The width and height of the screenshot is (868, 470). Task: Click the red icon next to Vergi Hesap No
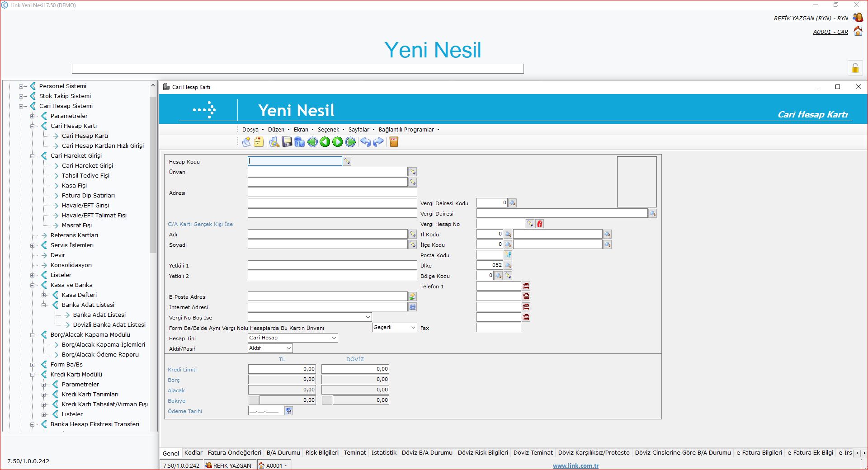pyautogui.click(x=540, y=224)
